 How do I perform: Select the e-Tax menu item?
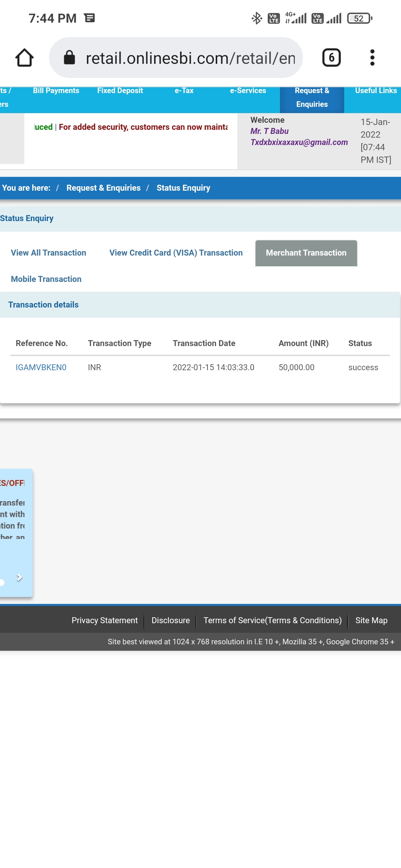[184, 91]
